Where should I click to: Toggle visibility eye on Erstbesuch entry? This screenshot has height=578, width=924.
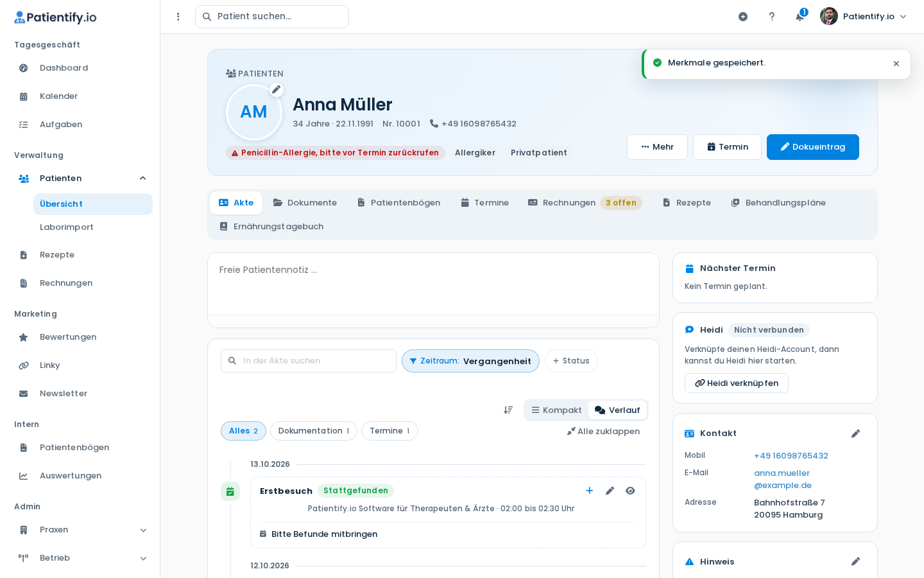click(x=630, y=491)
